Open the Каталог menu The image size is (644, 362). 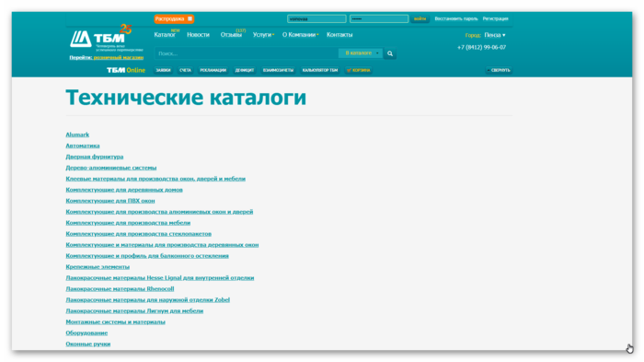point(165,35)
